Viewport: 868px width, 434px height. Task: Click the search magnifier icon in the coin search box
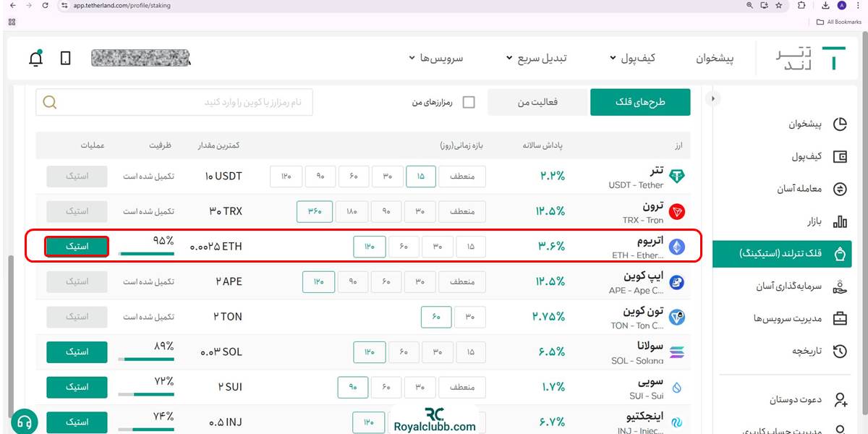49,102
